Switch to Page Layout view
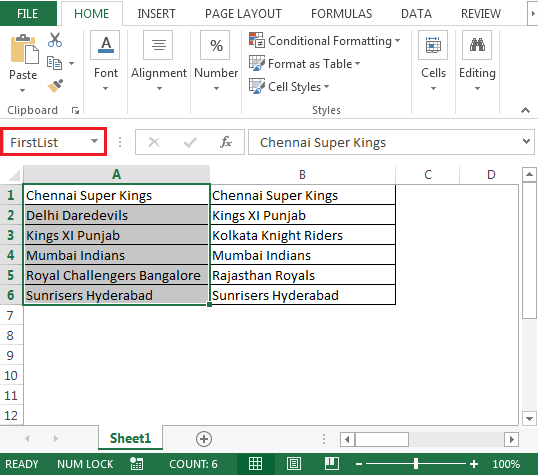The height and width of the screenshot is (475, 538). point(294,464)
